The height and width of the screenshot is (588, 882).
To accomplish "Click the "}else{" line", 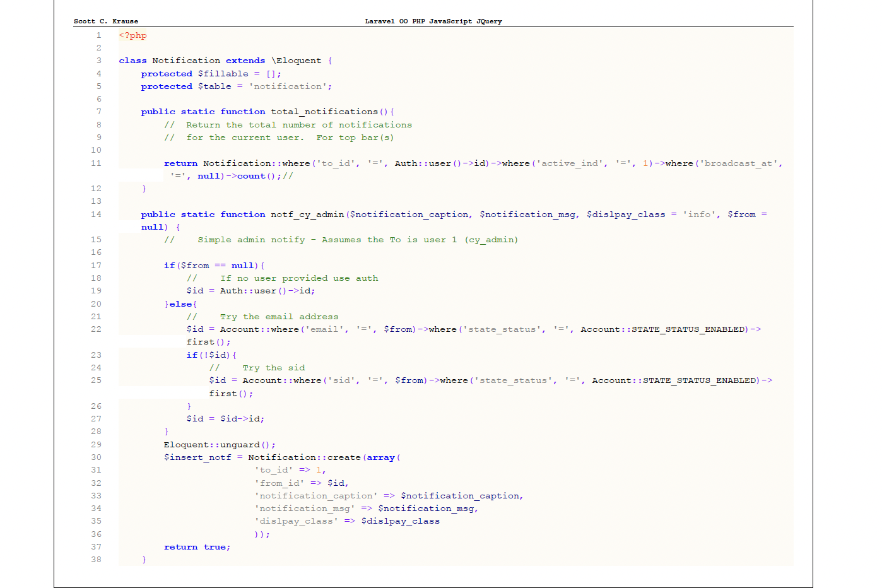I will pos(180,304).
